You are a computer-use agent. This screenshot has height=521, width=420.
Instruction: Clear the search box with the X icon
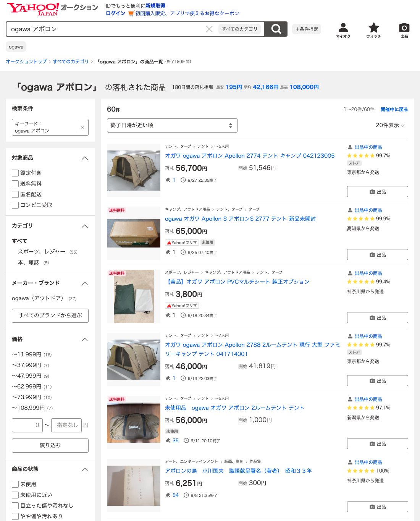[209, 29]
